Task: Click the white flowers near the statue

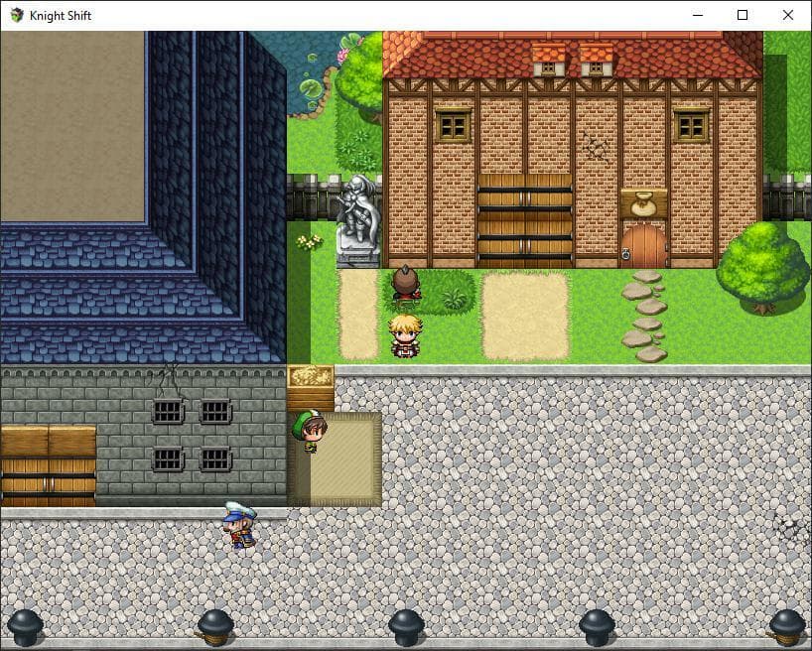Action: click(x=309, y=242)
